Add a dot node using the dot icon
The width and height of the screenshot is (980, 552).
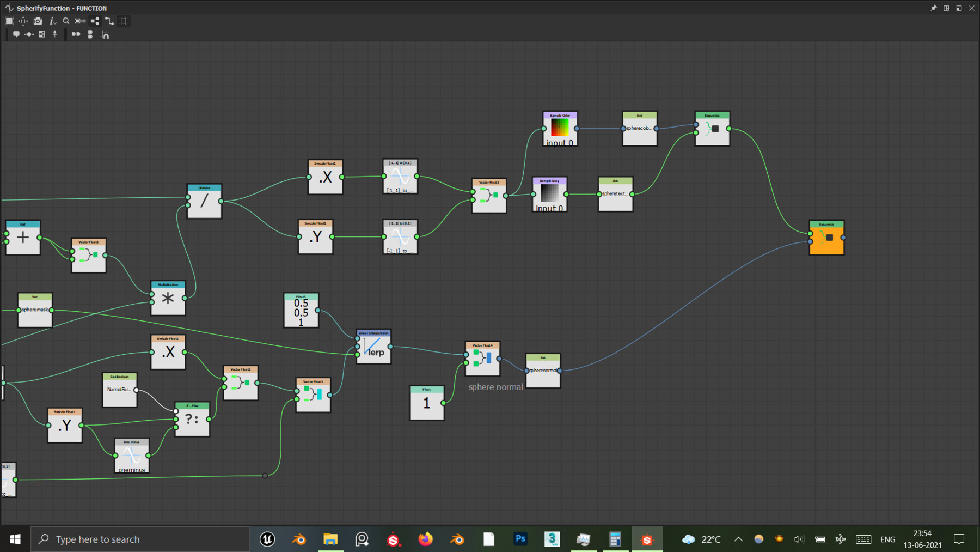click(x=29, y=34)
